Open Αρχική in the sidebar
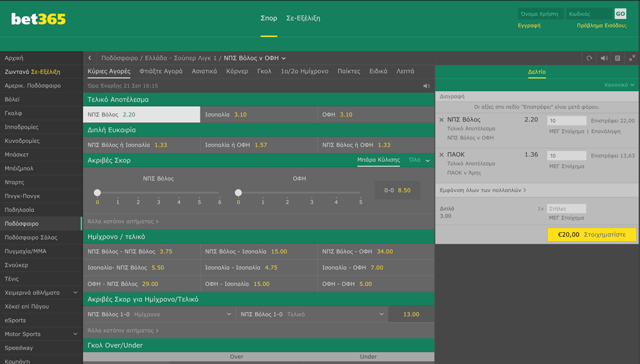This screenshot has height=364, width=640. [41, 58]
